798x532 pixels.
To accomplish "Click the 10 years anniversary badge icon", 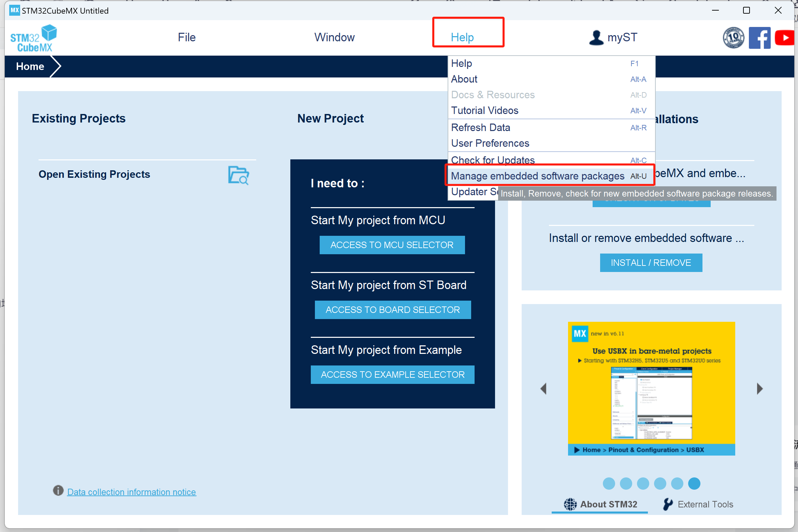I will click(734, 38).
